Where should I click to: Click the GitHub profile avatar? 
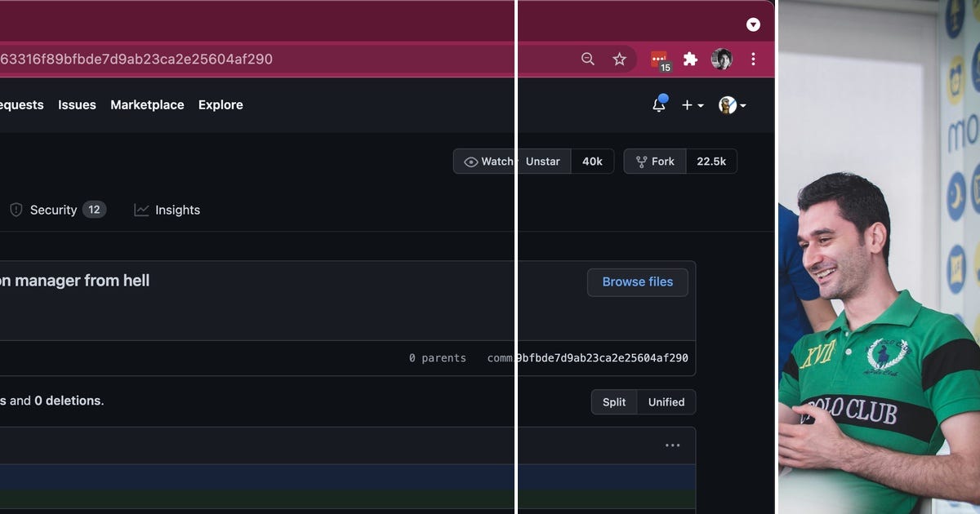727,104
